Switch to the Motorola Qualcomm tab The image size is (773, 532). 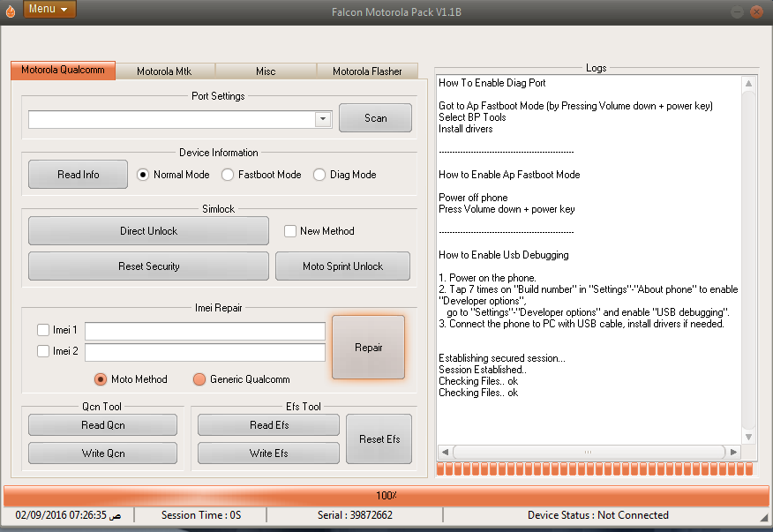coord(64,70)
